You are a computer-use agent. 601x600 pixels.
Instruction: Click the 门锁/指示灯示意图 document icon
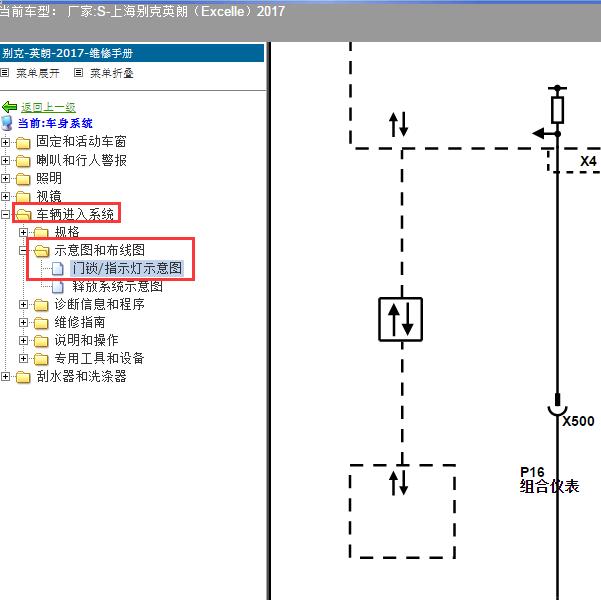tap(58, 269)
